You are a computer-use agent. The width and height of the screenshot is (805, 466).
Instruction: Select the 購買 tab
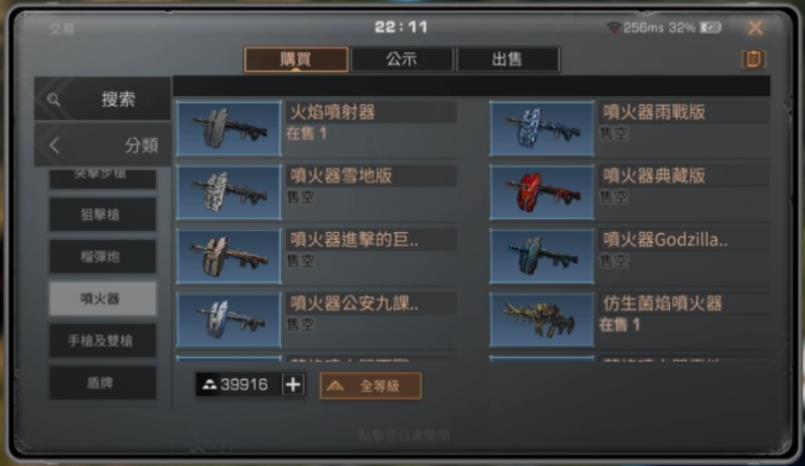pos(296,59)
